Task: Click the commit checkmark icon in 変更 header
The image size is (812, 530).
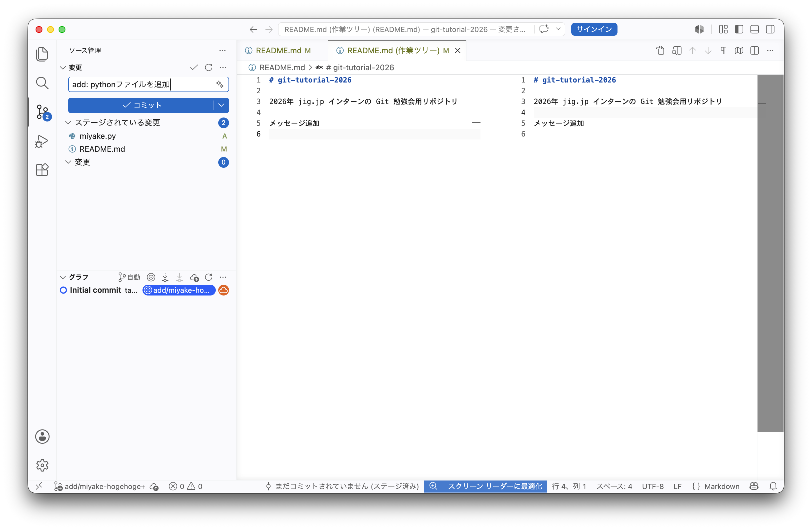Action: 194,67
